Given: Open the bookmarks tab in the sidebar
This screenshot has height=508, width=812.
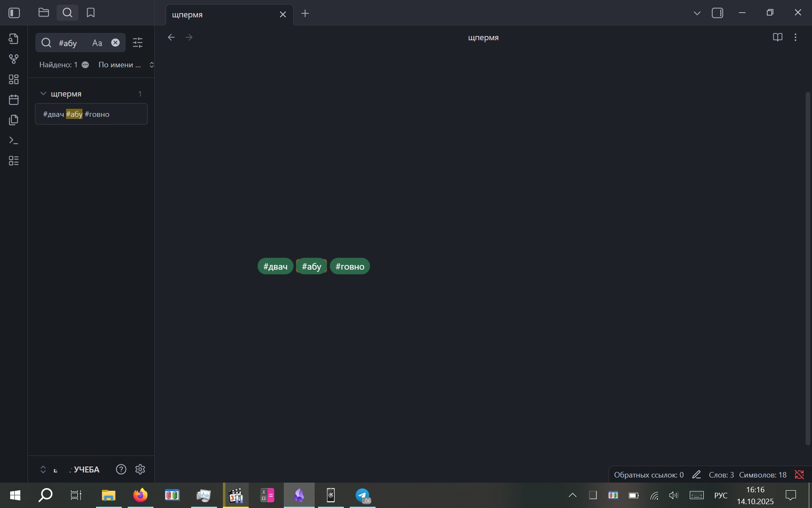Looking at the screenshot, I should click(x=91, y=13).
